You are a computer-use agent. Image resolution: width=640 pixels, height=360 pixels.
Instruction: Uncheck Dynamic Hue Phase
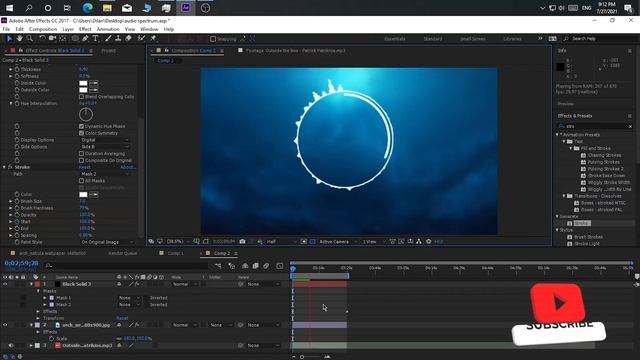click(82, 127)
